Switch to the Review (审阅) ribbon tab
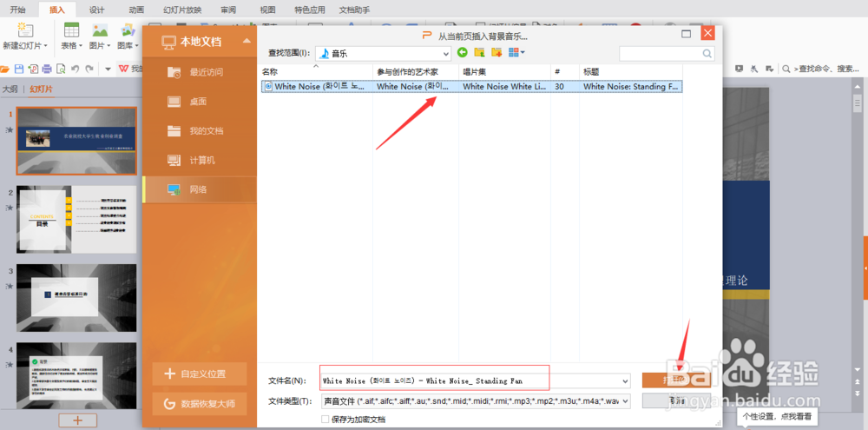Viewport: 868px width, 430px height. tap(227, 10)
